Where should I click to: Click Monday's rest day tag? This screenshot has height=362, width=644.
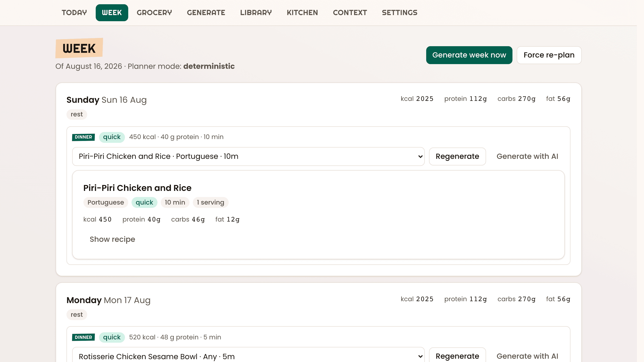click(77, 315)
